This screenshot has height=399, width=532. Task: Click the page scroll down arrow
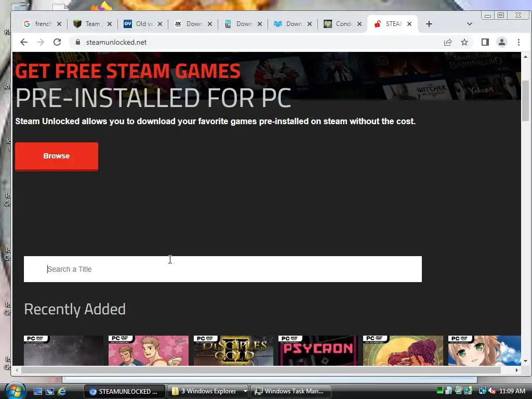click(x=526, y=361)
